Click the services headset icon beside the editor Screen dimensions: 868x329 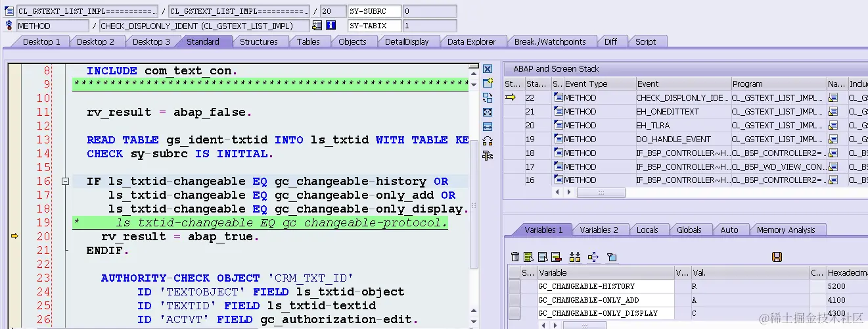487,141
